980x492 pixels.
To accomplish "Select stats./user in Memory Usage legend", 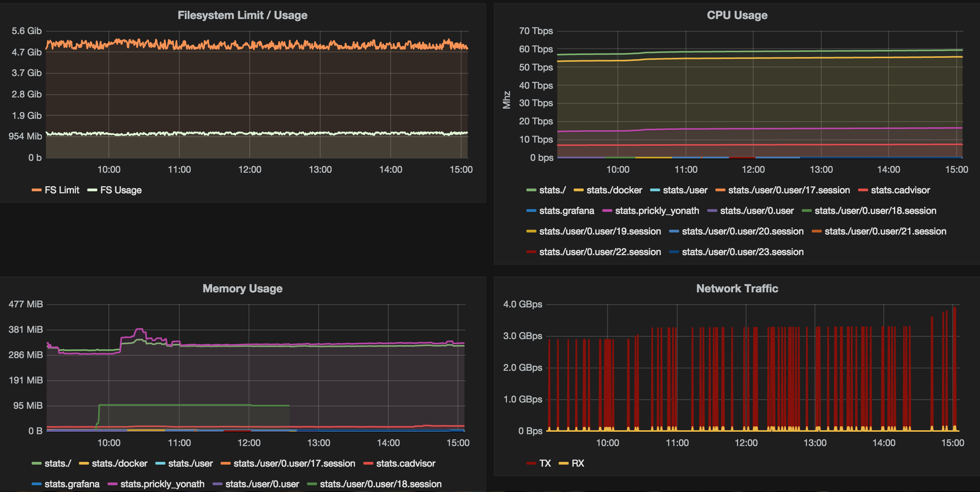I will tap(190, 463).
